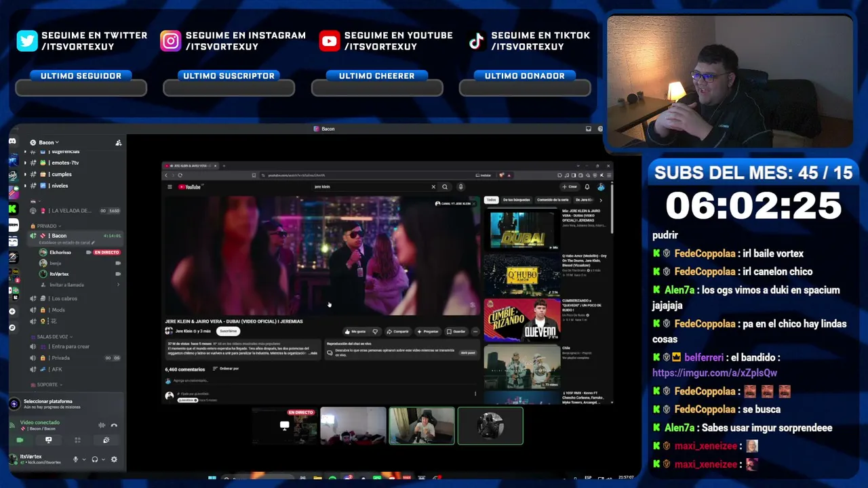This screenshot has height=488, width=868.
Task: Open the Q'HUBO Amor video thumbnail
Action: [522, 275]
